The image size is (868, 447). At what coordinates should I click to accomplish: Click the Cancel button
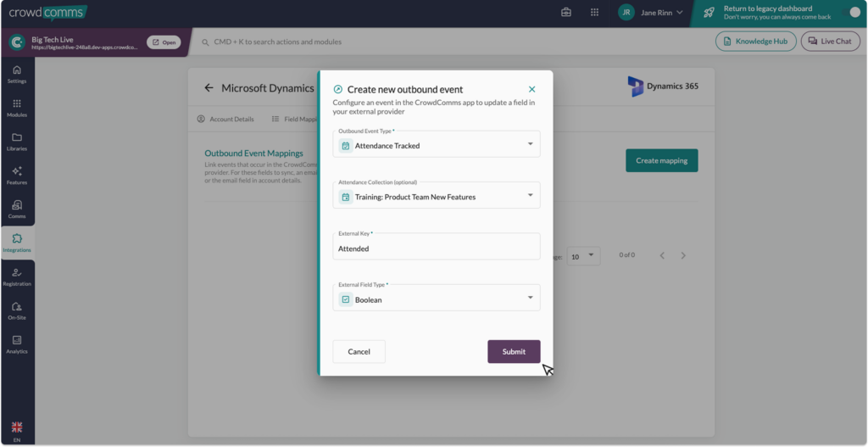click(x=359, y=351)
